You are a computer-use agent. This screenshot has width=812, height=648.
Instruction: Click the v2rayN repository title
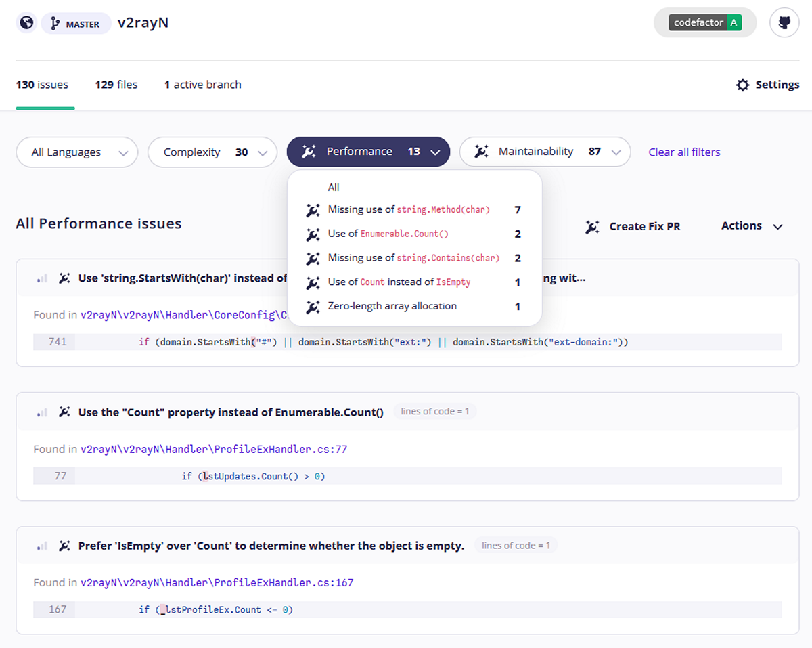pos(143,22)
